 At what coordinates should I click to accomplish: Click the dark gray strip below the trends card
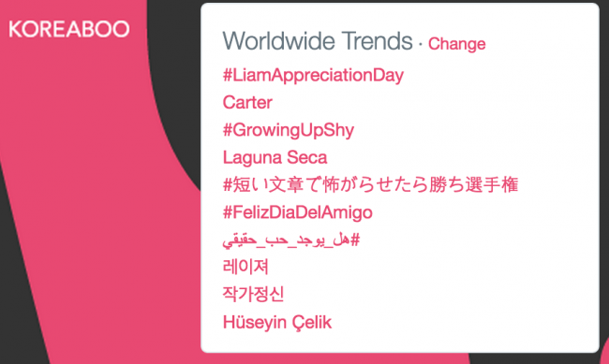tap(536, 359)
